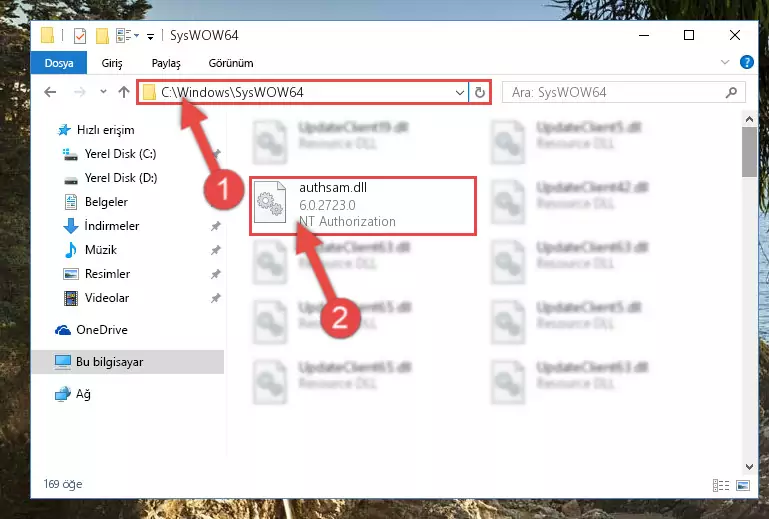Open the Belgeler folder in sidebar
769x519 pixels.
(106, 202)
